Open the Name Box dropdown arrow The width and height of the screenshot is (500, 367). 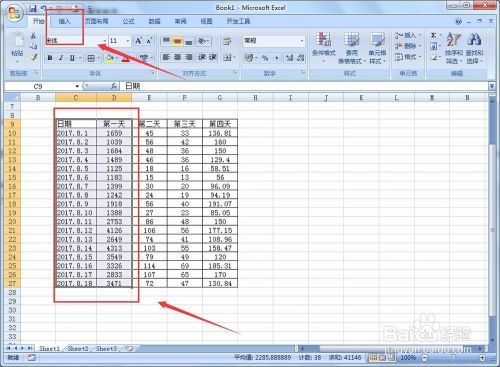coord(77,86)
